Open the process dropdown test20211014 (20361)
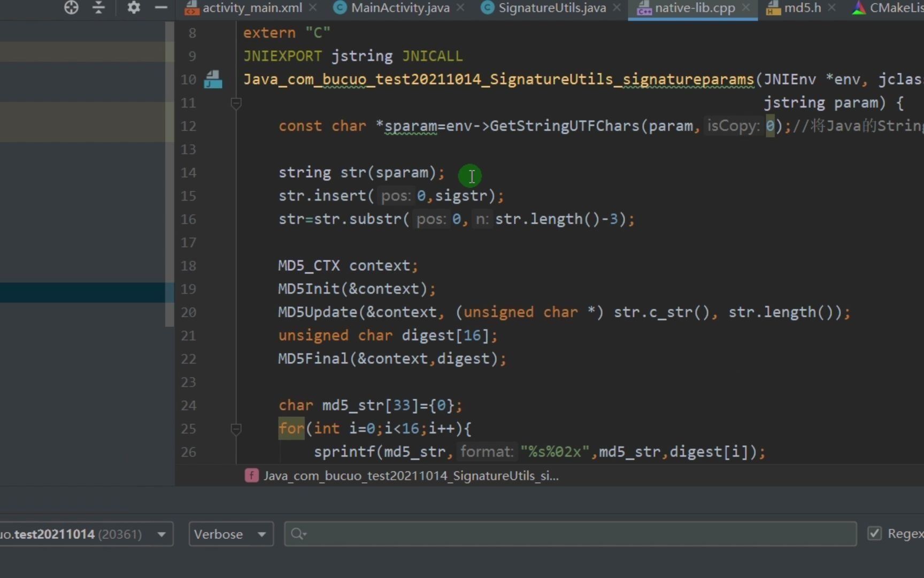Image resolution: width=924 pixels, height=578 pixels. 86,534
